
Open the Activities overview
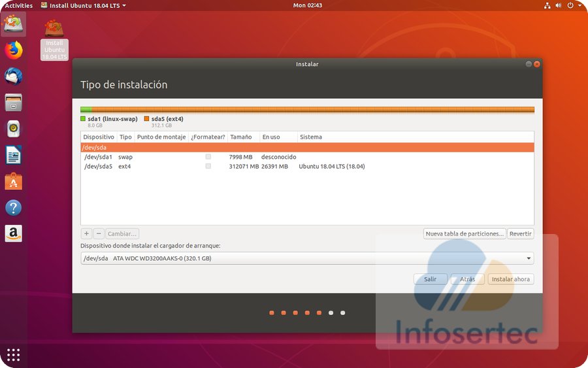click(18, 5)
